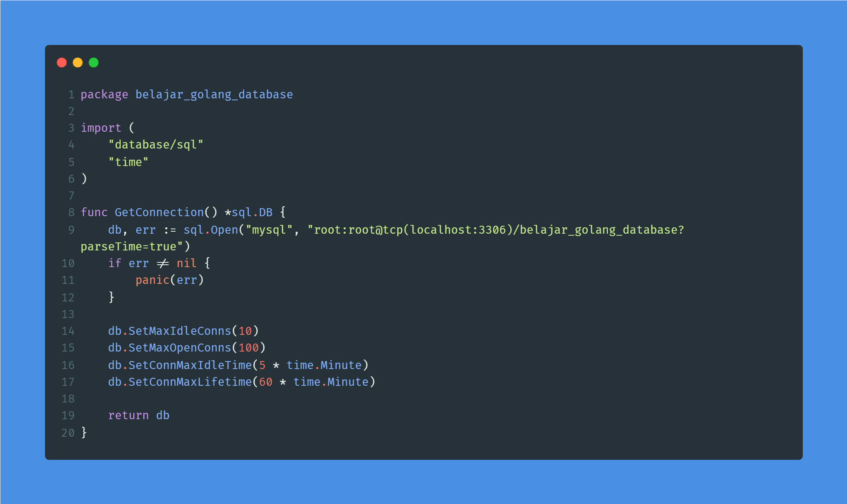Click the belajar_golang_database package name
This screenshot has height=504, width=847.
[x=214, y=95]
